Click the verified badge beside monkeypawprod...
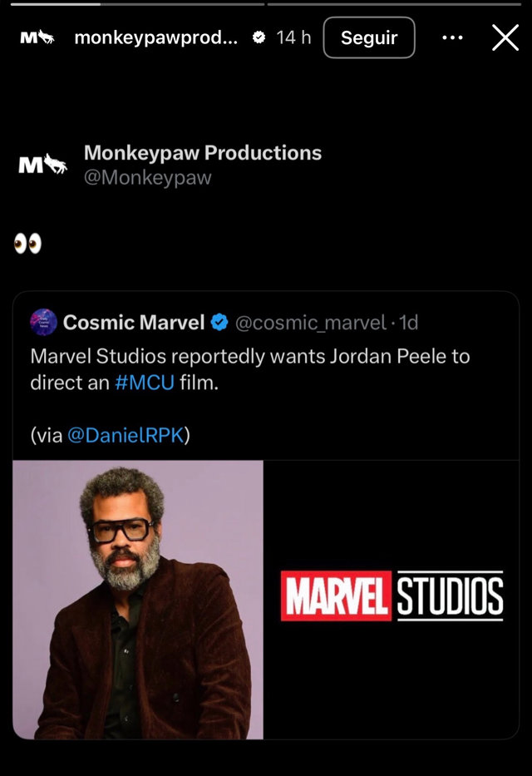532x776 pixels. pyautogui.click(x=259, y=37)
